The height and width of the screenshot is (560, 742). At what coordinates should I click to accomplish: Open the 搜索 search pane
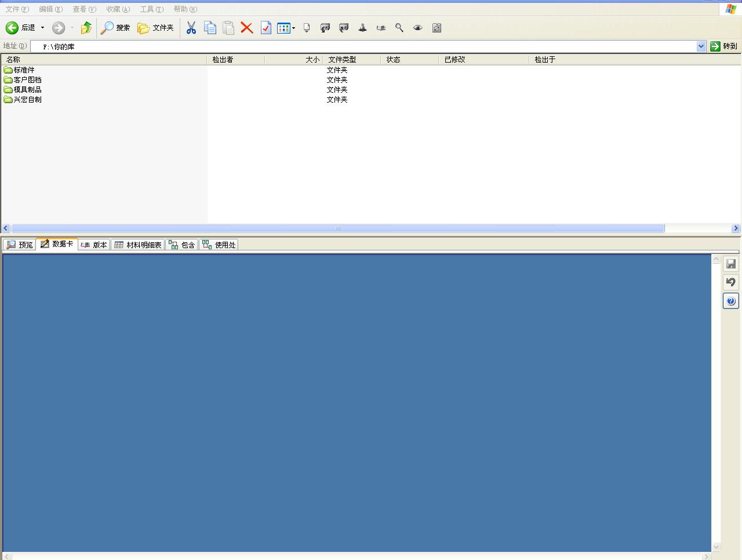pyautogui.click(x=115, y=28)
